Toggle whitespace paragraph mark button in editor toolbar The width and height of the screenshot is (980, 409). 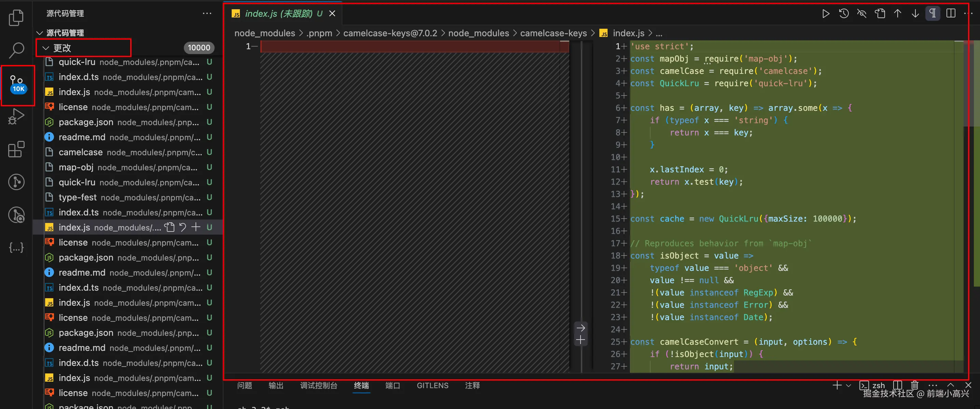(x=933, y=14)
